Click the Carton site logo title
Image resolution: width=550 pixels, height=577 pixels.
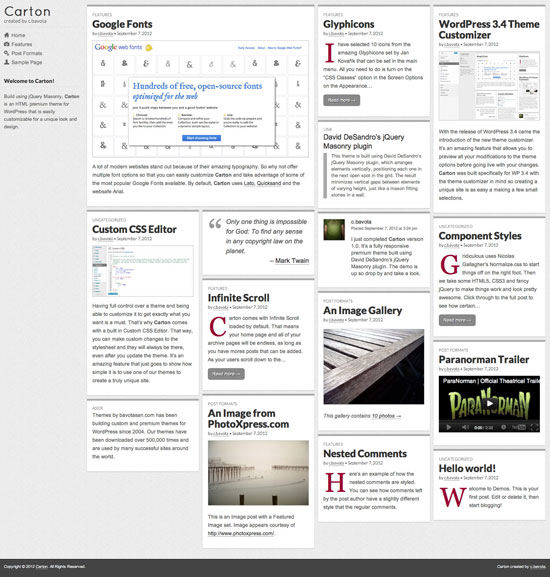pos(27,11)
